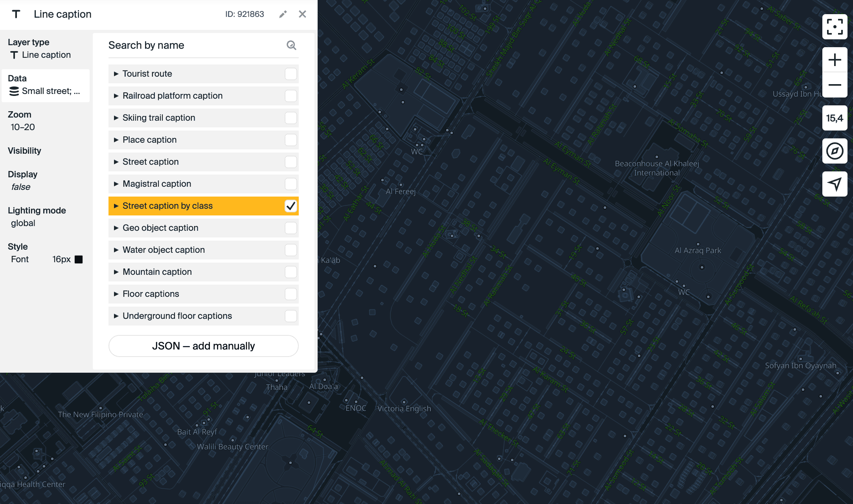The width and height of the screenshot is (853, 504).
Task: Check the Water object caption checkbox
Action: [x=290, y=250]
